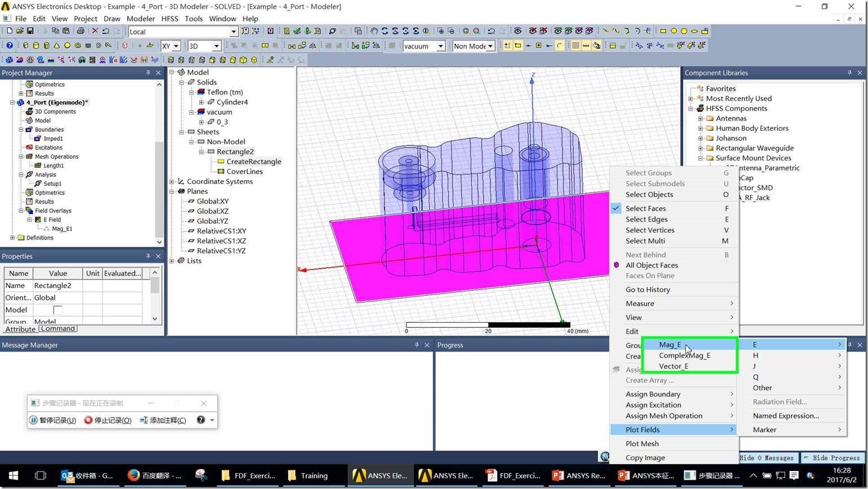
Task: Select the Draw Cylinder tool
Action: tap(36, 46)
